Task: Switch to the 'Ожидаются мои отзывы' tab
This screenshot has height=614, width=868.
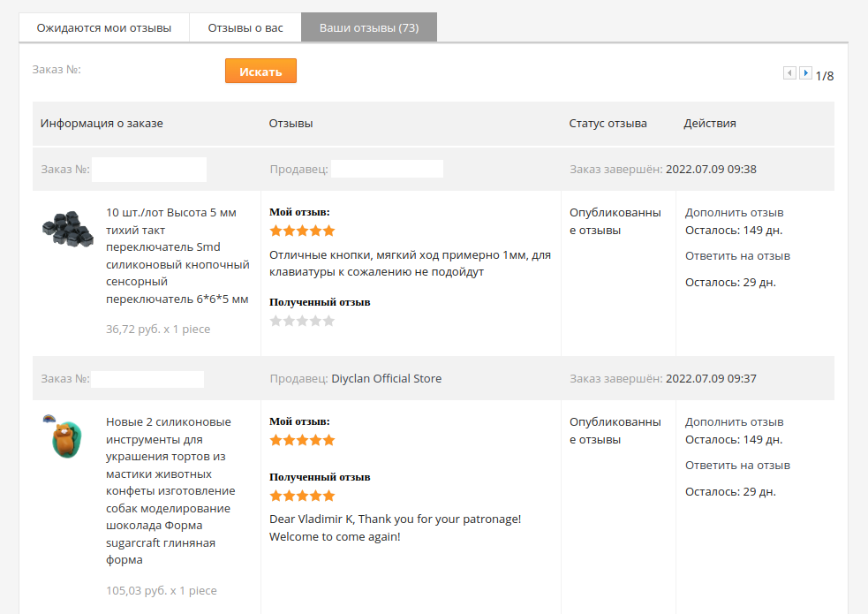Action: tap(104, 27)
